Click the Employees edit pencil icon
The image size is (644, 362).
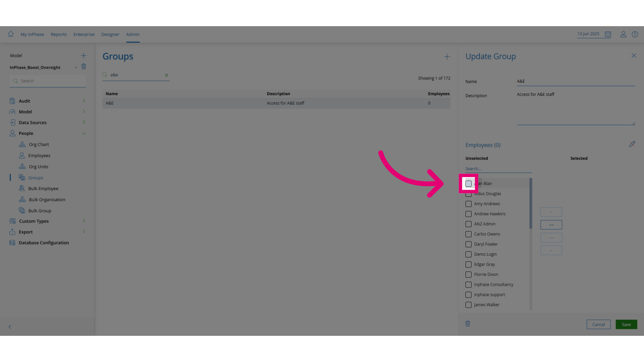632,144
